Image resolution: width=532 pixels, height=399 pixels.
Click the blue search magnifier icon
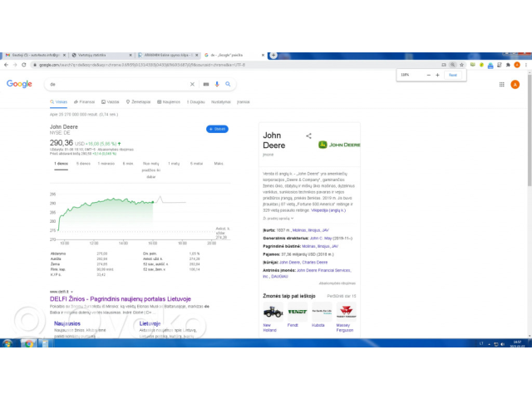228,84
